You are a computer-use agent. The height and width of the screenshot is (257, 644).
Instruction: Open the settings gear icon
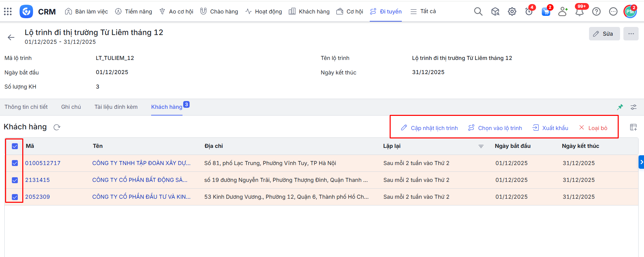pyautogui.click(x=512, y=11)
